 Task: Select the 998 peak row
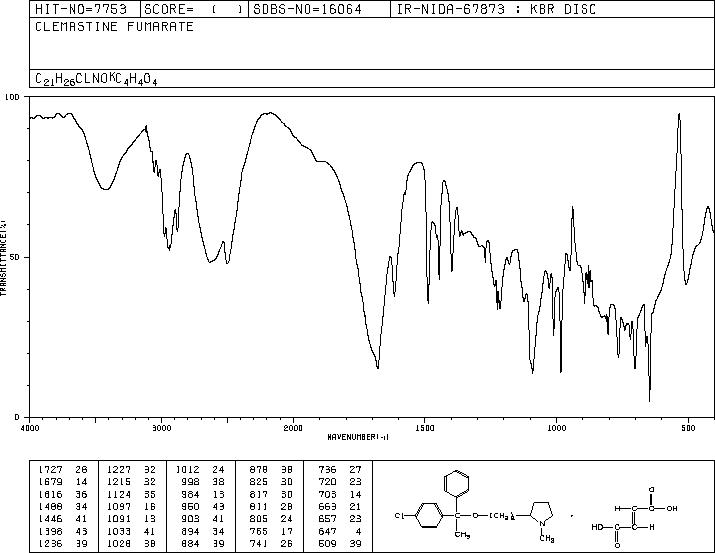pos(203,481)
